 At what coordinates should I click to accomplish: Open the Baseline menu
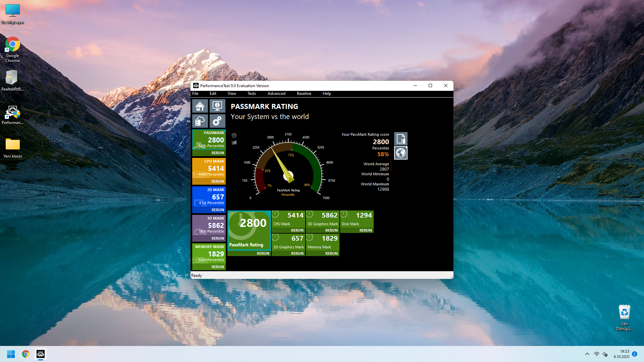coord(304,94)
